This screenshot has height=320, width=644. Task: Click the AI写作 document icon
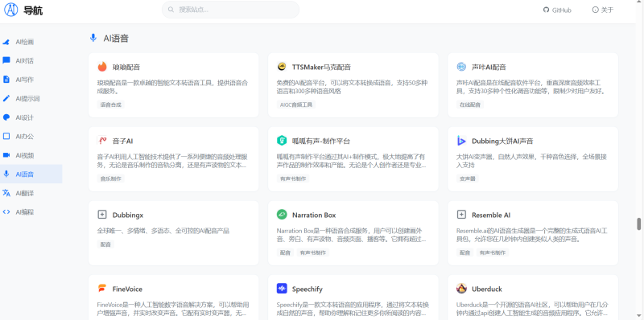[6, 80]
